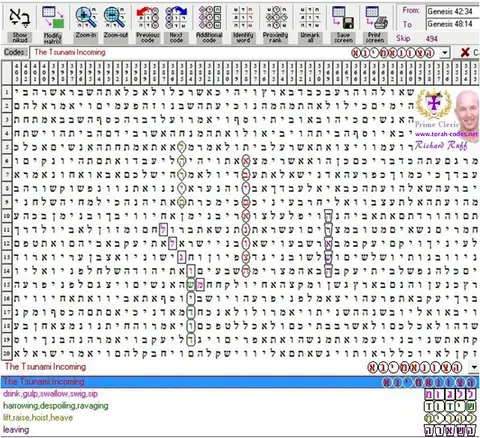Click row number 5 header
The width and height of the screenshot is (480, 438).
(x=7, y=147)
